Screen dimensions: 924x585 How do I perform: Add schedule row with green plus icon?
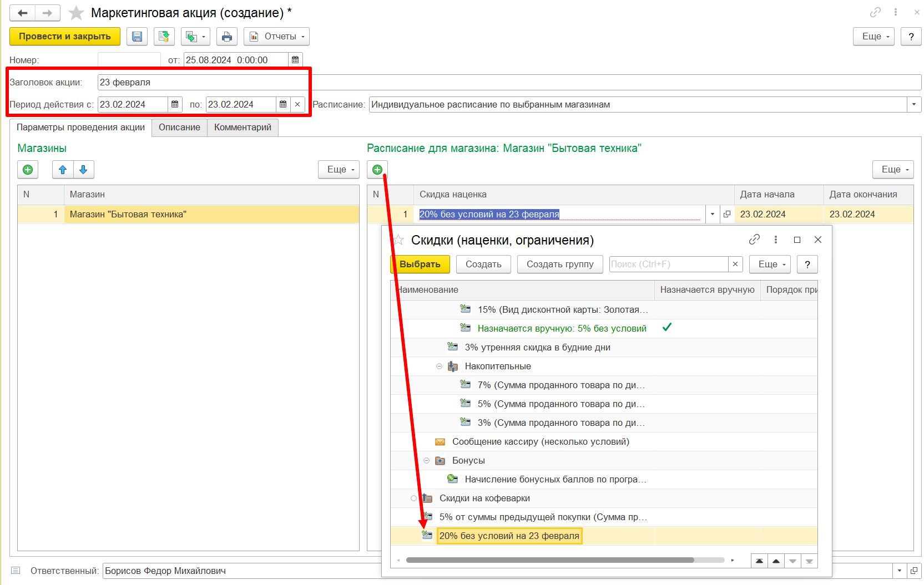(377, 170)
